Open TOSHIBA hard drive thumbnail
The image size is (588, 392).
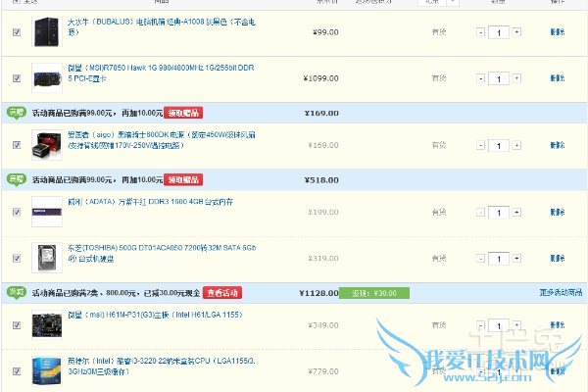click(47, 259)
